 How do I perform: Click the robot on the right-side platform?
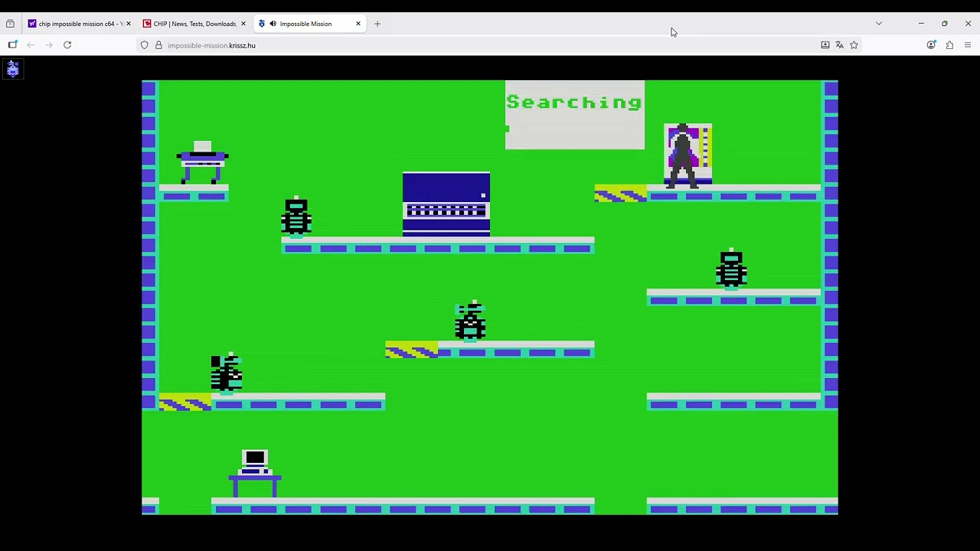731,269
